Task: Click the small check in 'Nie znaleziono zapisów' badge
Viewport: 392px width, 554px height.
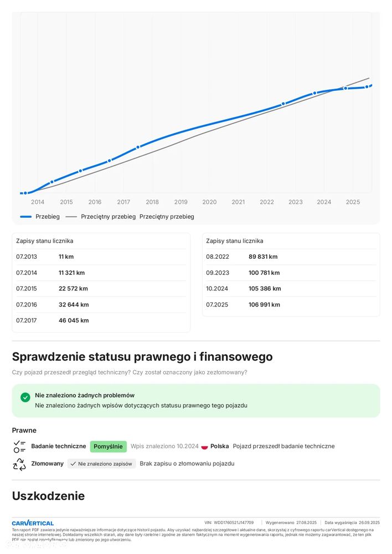Action: [x=73, y=464]
